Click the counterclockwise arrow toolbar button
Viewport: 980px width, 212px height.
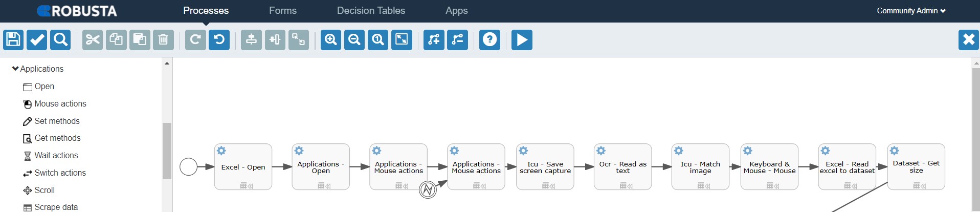[219, 40]
